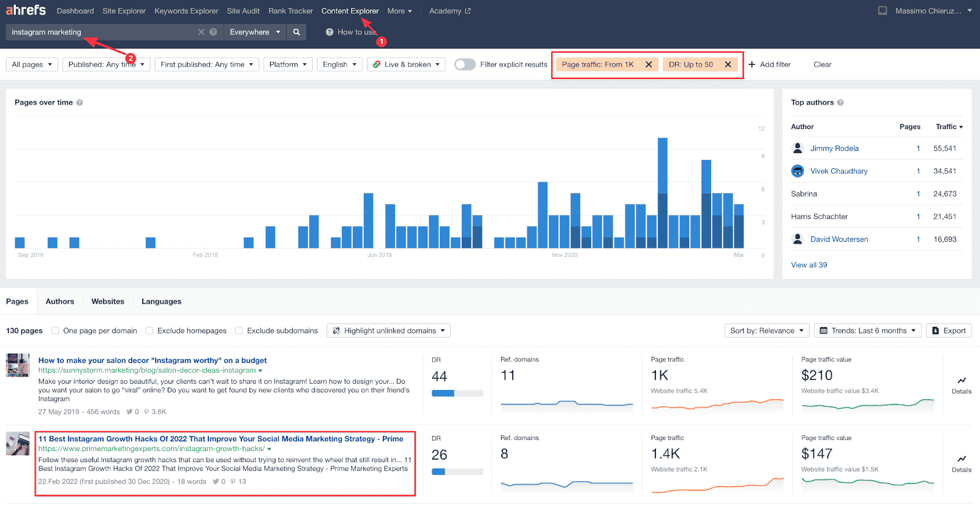Click the unlinked-domains highlight icon
980x508 pixels.
click(x=336, y=331)
